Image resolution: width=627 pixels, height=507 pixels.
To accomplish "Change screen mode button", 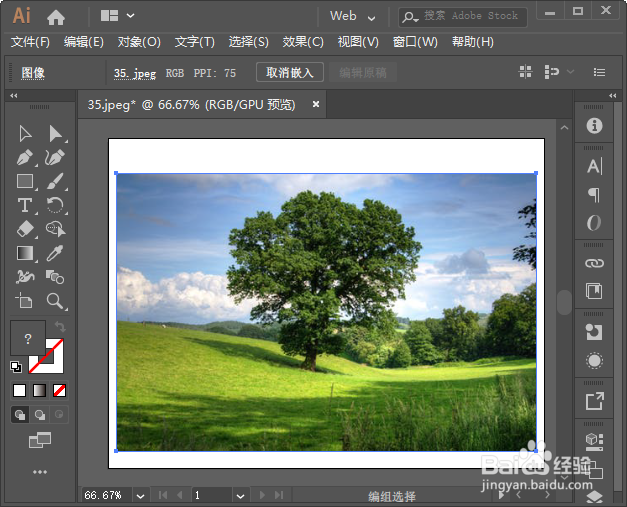I will pos(40,440).
